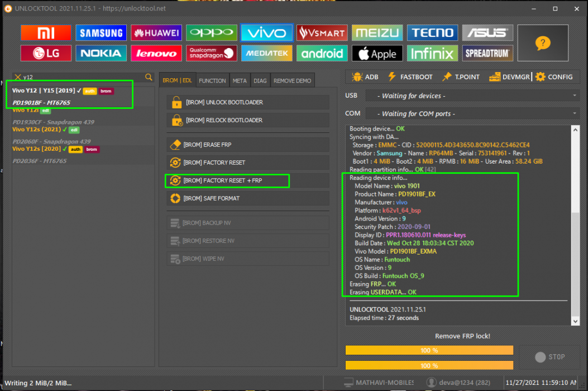Select the Spreadtrum brand logo

[487, 53]
